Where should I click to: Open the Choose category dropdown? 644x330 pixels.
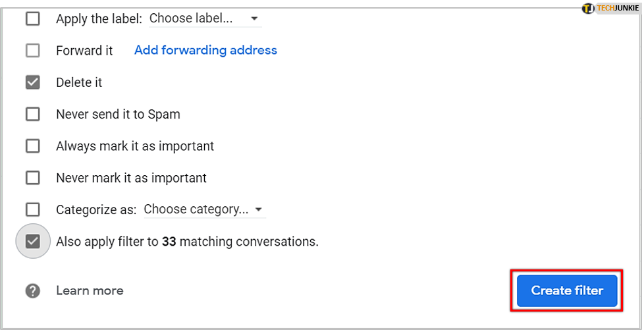[196, 209]
